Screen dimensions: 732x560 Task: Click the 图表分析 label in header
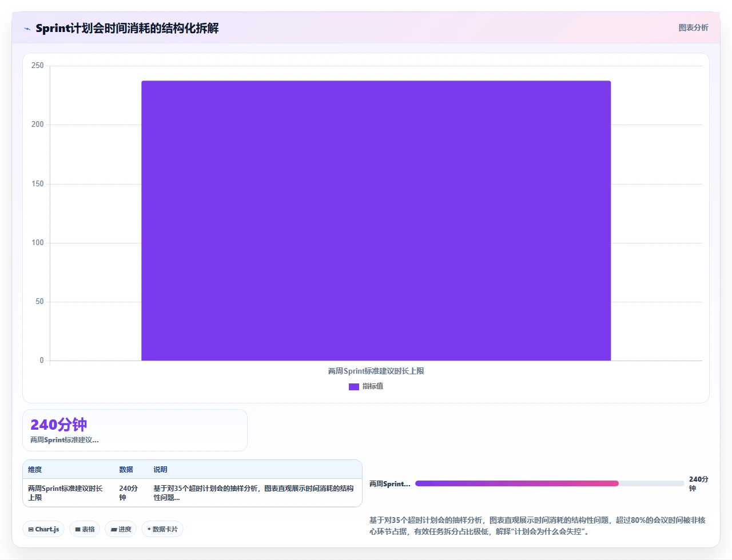pyautogui.click(x=693, y=27)
